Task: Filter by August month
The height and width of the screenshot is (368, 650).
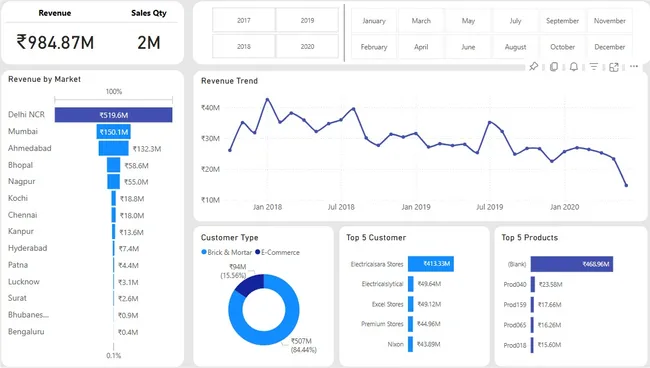Action: pyautogui.click(x=515, y=47)
